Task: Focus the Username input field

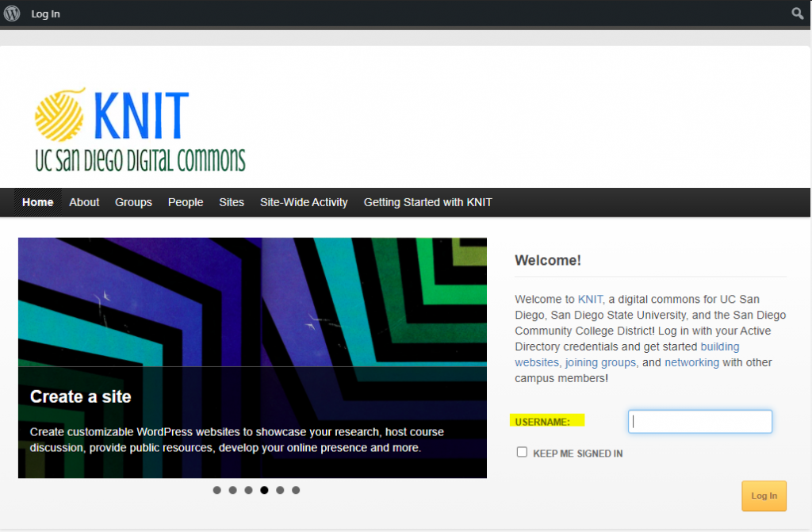Action: (x=700, y=422)
